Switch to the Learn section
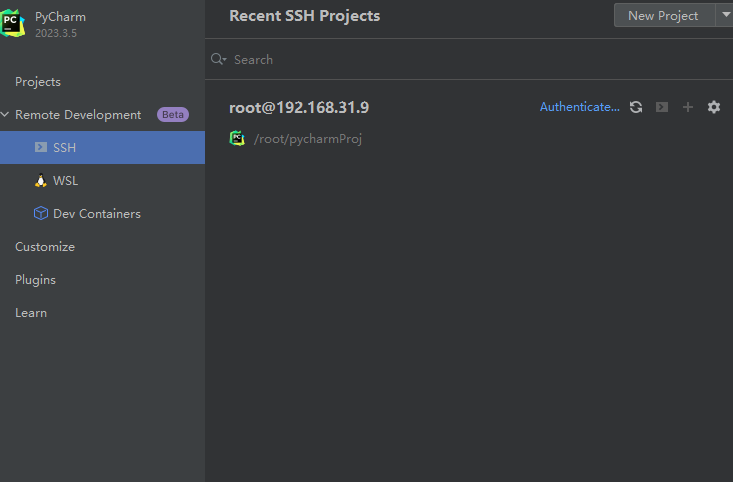The image size is (733, 482). coord(31,313)
